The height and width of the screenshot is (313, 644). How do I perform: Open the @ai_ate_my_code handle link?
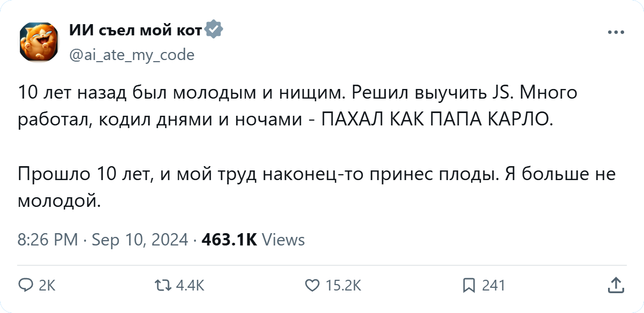[131, 55]
